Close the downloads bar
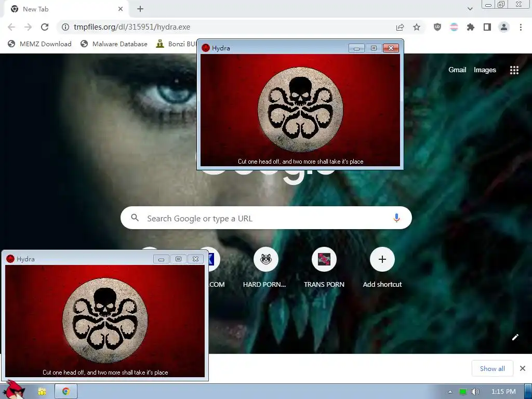The image size is (532, 399). [523, 368]
